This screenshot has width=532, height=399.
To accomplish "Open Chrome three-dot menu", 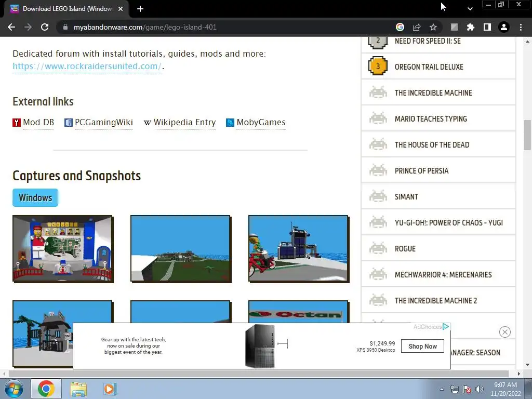I will [x=521, y=27].
